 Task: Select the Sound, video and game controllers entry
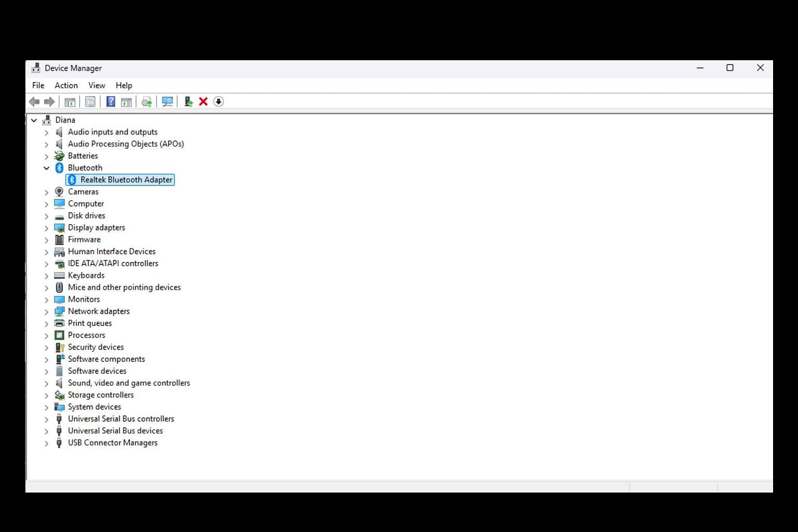pos(129,383)
